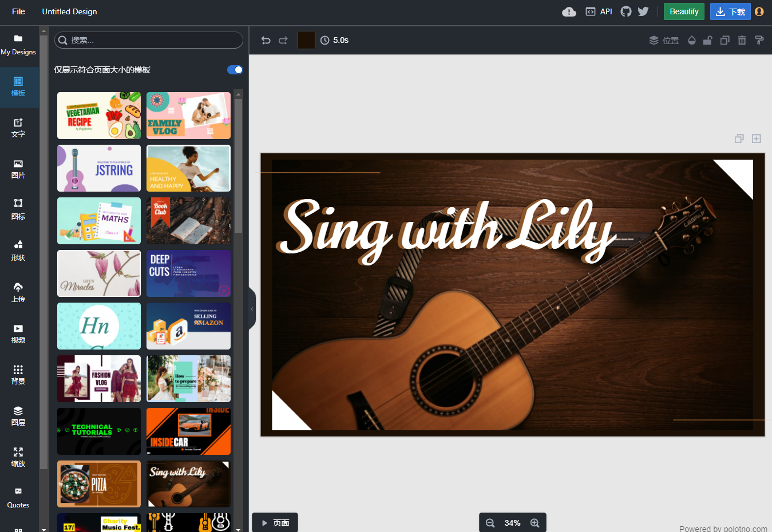Select the Fashion Vlog template
This screenshot has height=532, width=772.
tap(99, 379)
